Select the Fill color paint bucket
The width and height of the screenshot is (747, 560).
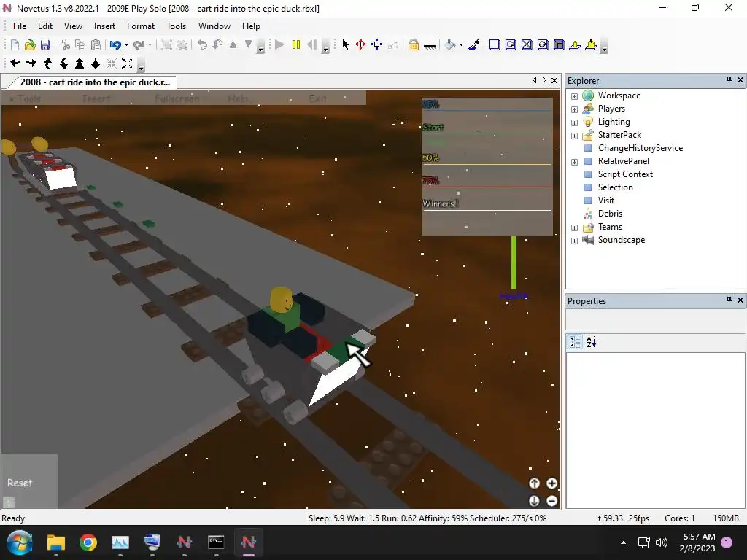[x=449, y=44]
